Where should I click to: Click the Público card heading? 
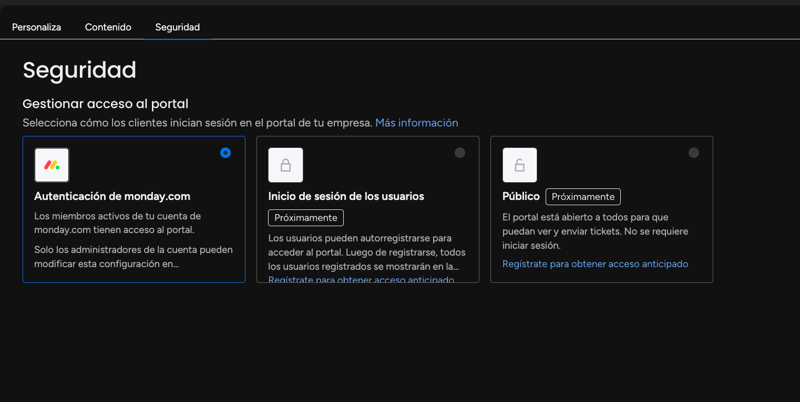[521, 196]
